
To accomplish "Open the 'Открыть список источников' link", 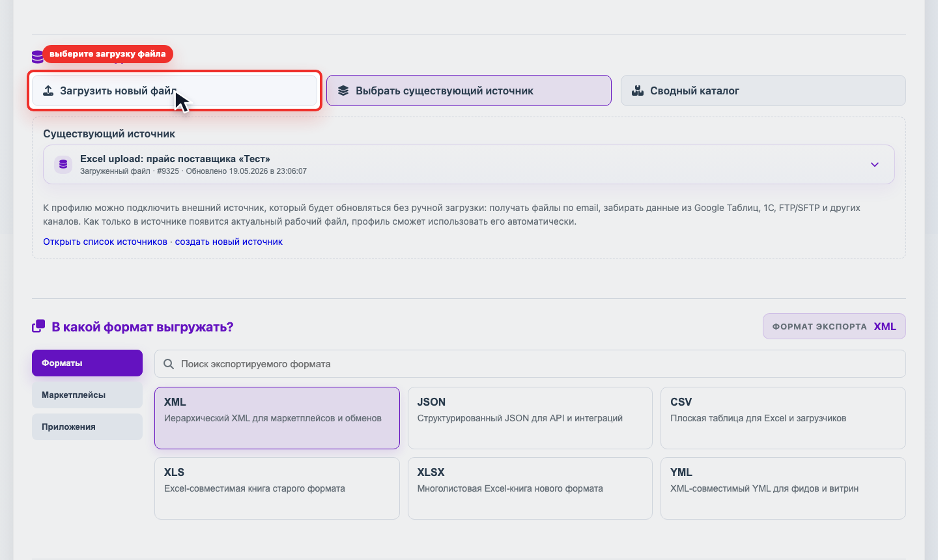I will point(105,242).
